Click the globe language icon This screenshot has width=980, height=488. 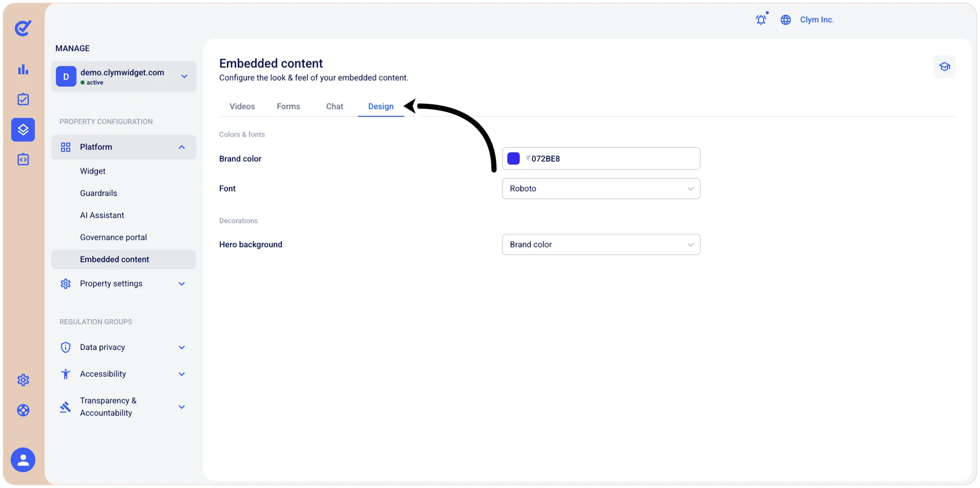(786, 20)
